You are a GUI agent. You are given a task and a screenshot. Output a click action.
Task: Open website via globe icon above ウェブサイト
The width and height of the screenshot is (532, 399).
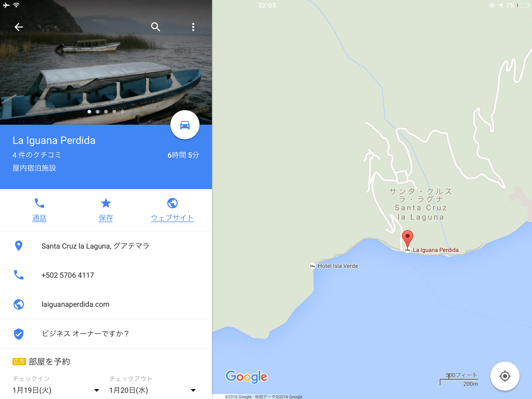172,203
